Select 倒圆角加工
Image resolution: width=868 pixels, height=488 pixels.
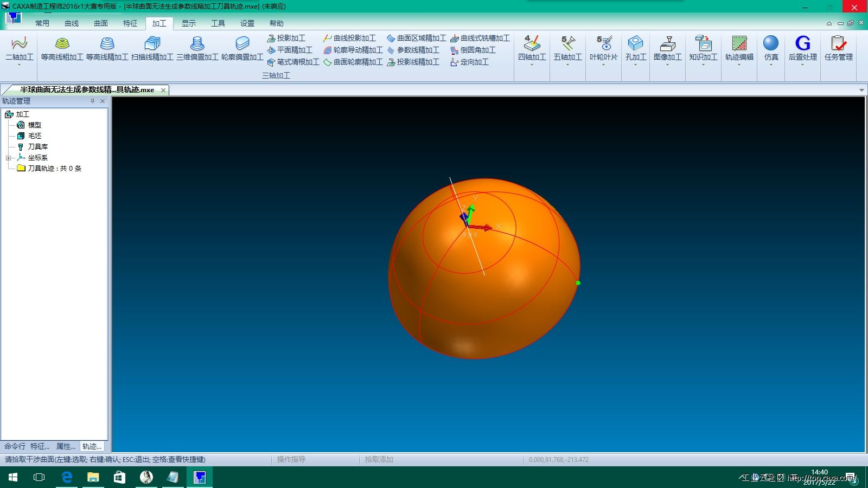click(x=473, y=50)
